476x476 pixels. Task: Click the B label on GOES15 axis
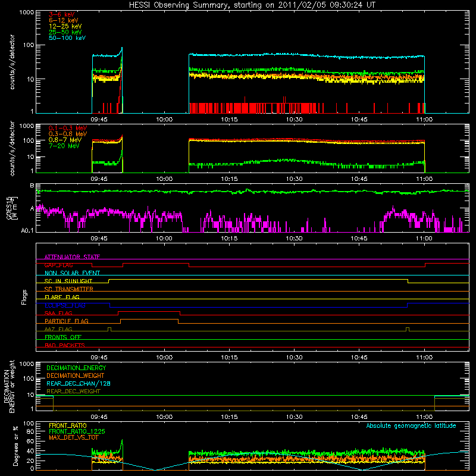(32, 185)
